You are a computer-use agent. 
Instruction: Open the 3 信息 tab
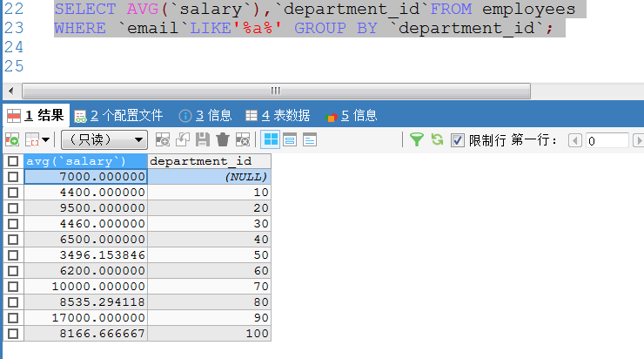pyautogui.click(x=205, y=116)
